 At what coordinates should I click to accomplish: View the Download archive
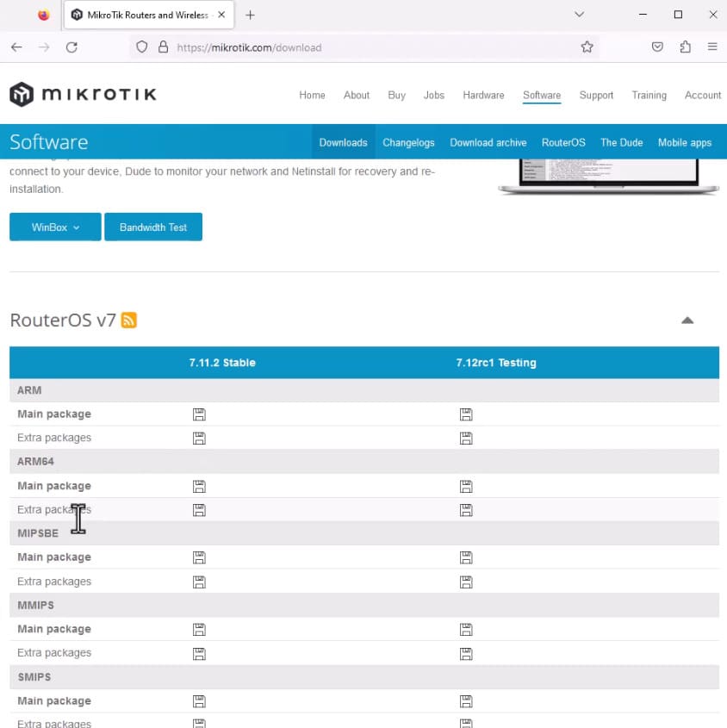[488, 142]
